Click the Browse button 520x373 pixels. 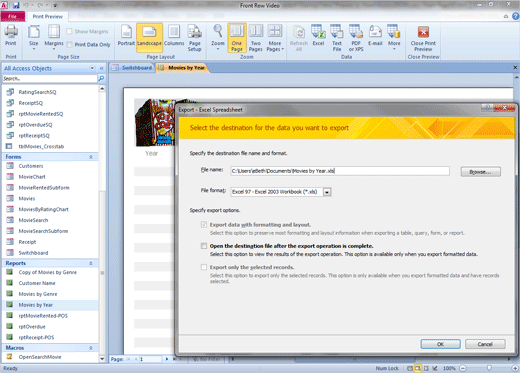point(480,172)
